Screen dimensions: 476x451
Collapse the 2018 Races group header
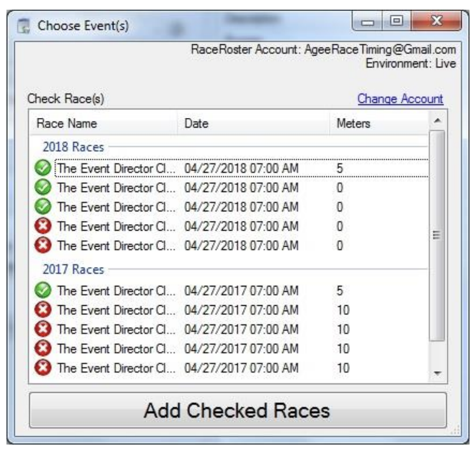(73, 147)
